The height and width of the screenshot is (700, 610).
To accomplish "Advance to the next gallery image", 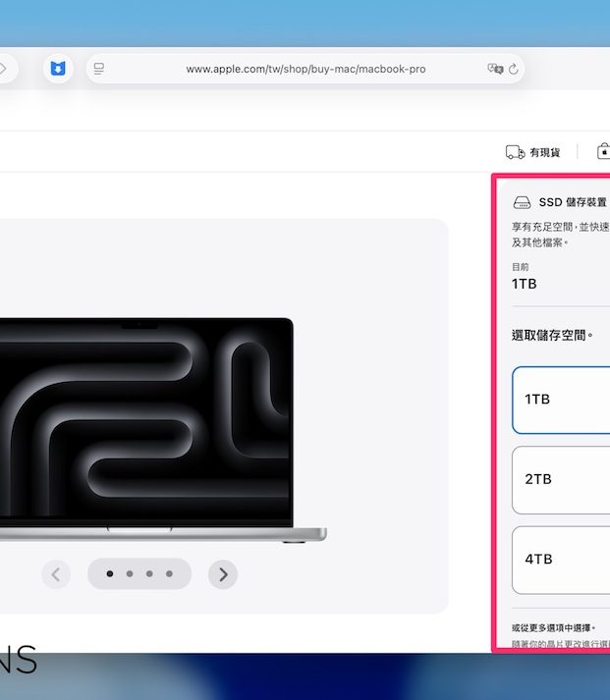I will [x=223, y=574].
